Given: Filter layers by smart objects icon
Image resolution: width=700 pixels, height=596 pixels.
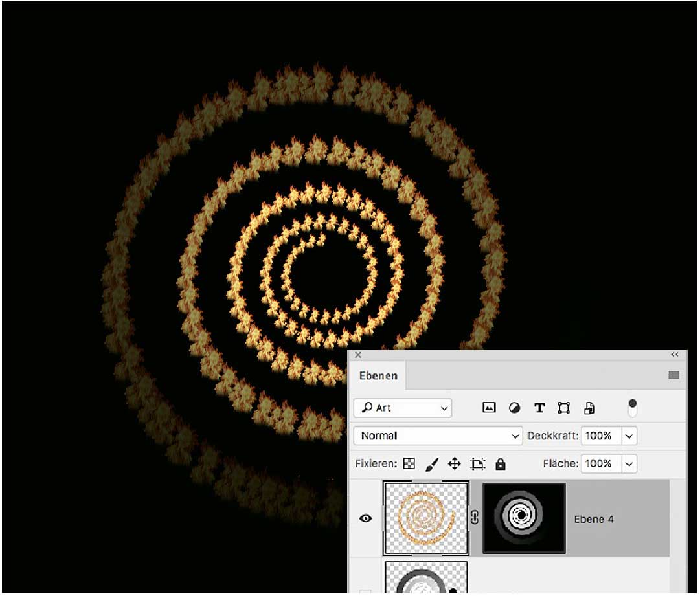Looking at the screenshot, I should [x=589, y=408].
